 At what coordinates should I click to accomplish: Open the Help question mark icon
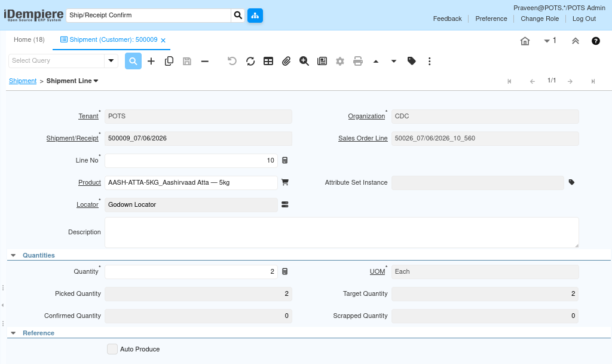pyautogui.click(x=596, y=41)
